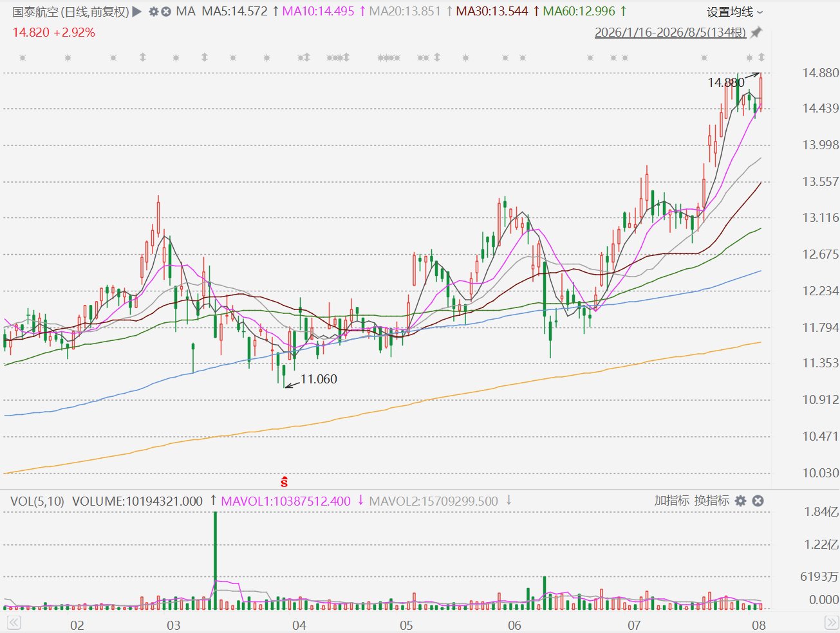
Task: Click red S signal marker below chart
Action: coord(284,481)
